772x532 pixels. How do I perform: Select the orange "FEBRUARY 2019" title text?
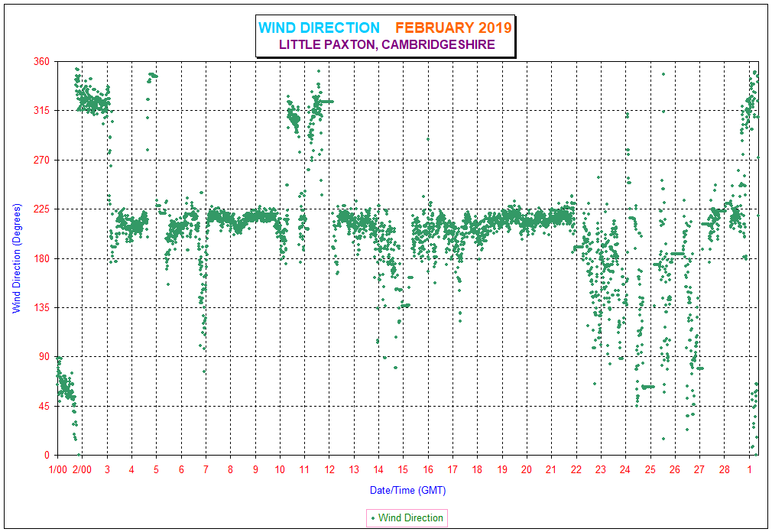pos(453,28)
